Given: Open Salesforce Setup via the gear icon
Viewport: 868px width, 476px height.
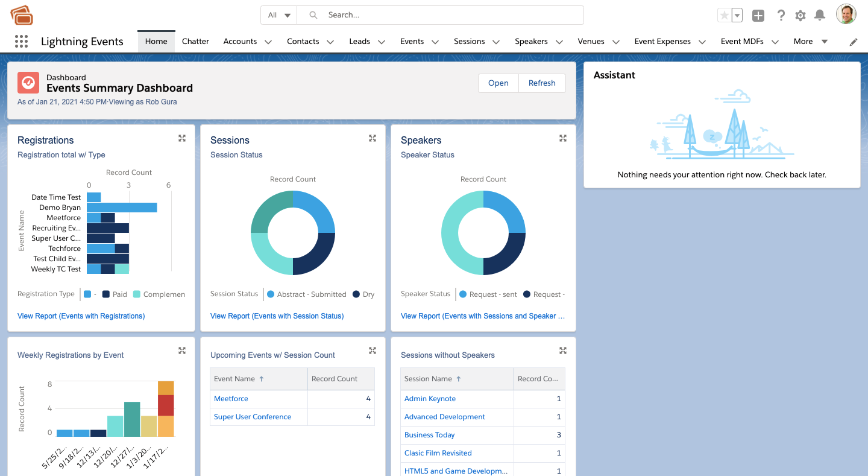Looking at the screenshot, I should (x=800, y=15).
